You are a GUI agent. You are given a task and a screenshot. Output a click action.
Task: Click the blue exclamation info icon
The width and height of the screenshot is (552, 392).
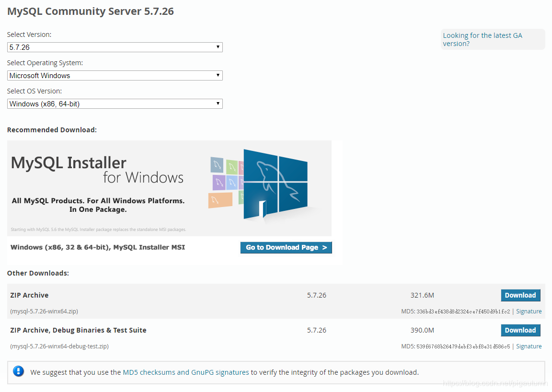click(18, 371)
